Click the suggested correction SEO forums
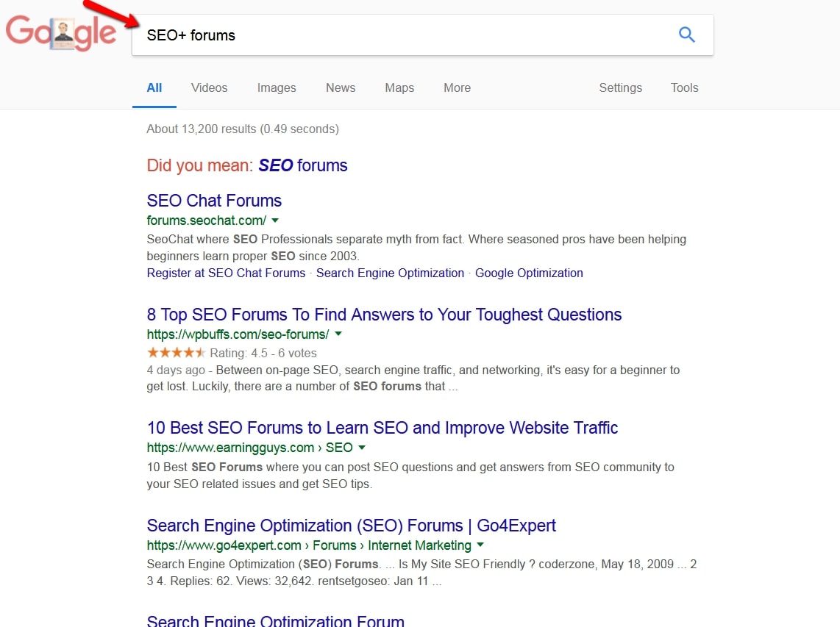The width and height of the screenshot is (840, 627). [302, 165]
